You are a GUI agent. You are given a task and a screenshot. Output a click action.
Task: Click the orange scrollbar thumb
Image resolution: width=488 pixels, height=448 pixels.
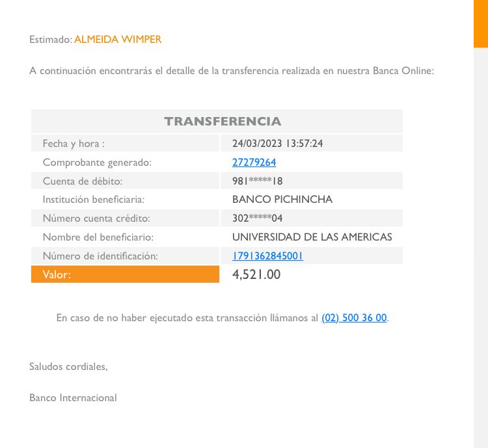(x=480, y=23)
